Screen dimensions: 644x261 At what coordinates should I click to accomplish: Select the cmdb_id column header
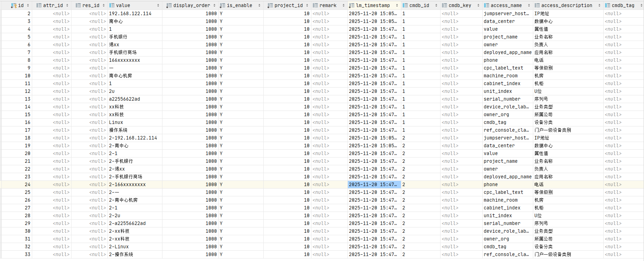point(419,5)
